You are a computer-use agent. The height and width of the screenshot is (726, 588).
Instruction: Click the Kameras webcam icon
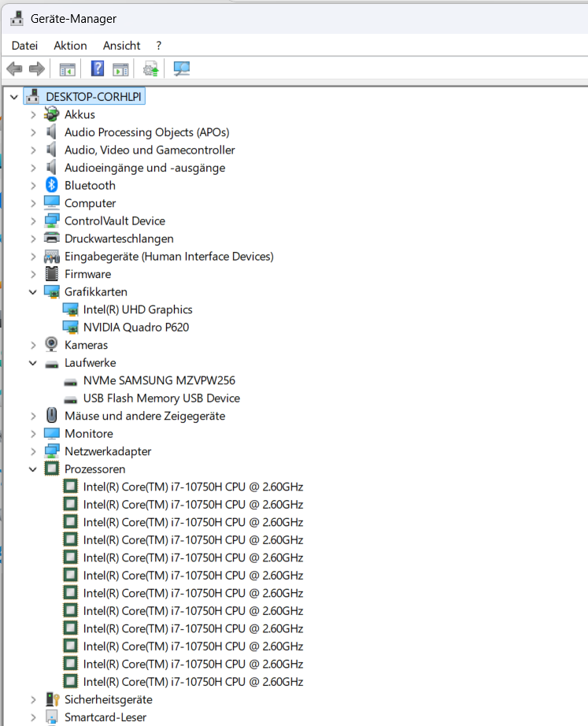click(51, 344)
